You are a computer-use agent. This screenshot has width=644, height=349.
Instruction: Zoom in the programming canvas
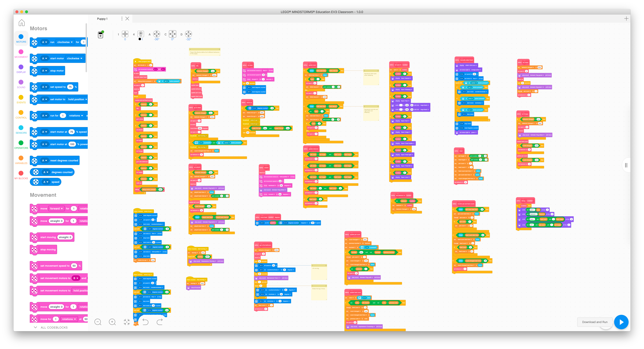click(112, 322)
